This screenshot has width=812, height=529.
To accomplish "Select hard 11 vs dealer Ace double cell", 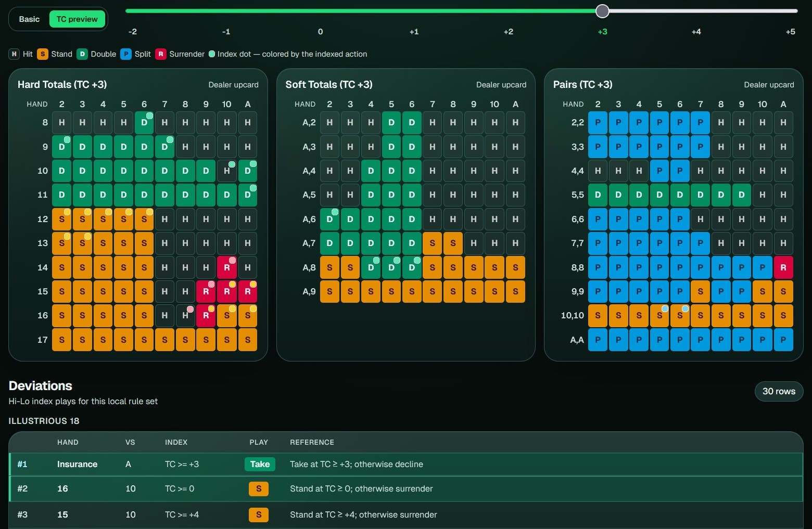I will coord(248,195).
